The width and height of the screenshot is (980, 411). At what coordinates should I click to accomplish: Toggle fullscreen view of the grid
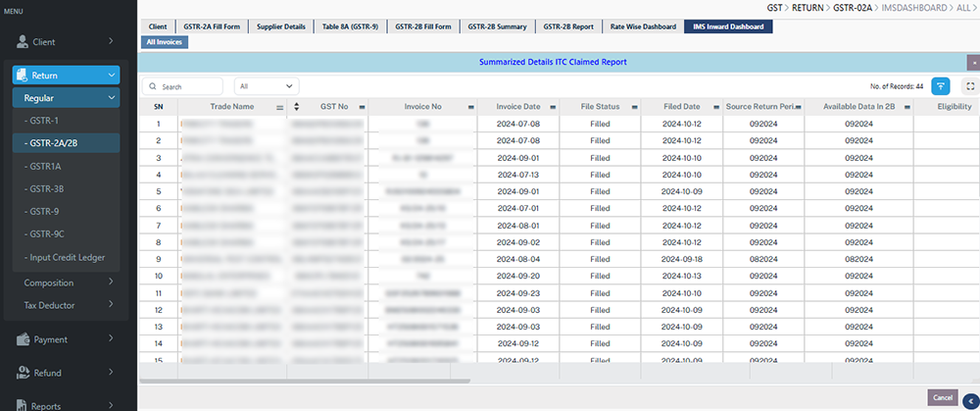968,86
